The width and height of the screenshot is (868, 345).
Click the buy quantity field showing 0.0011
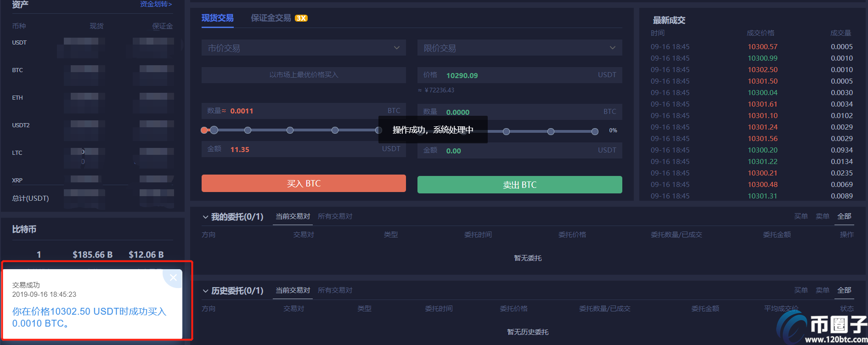(304, 111)
